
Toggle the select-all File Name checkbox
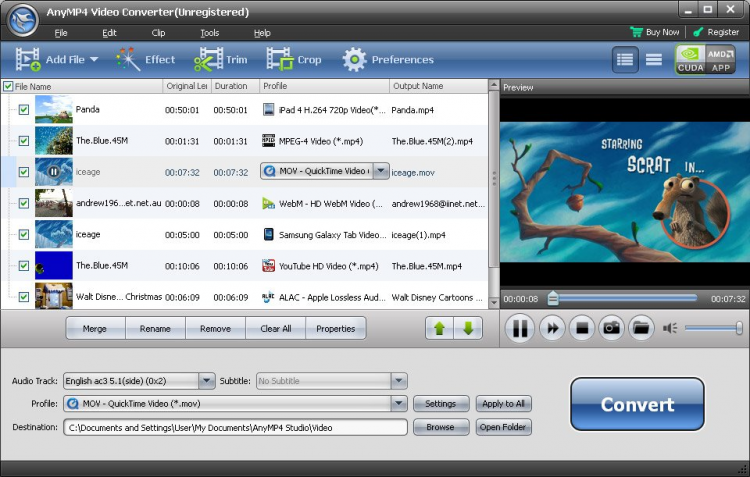[9, 87]
